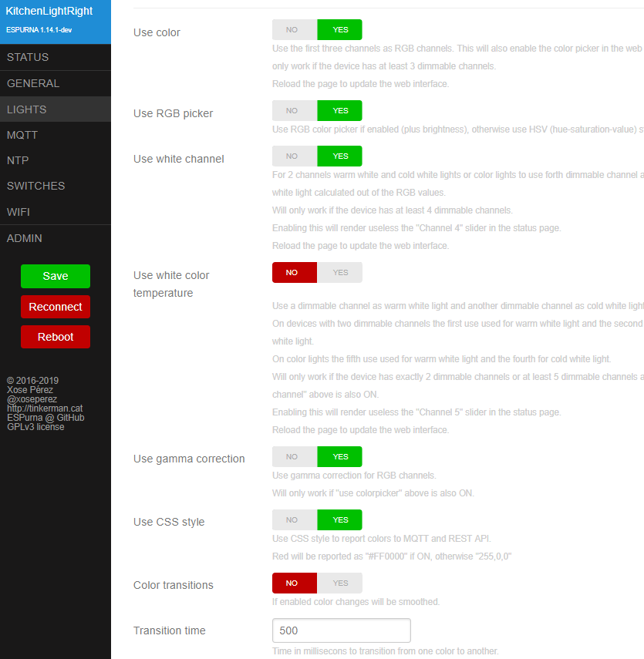Set "Use white channel" to NO
The width and height of the screenshot is (644, 659).
(x=294, y=156)
